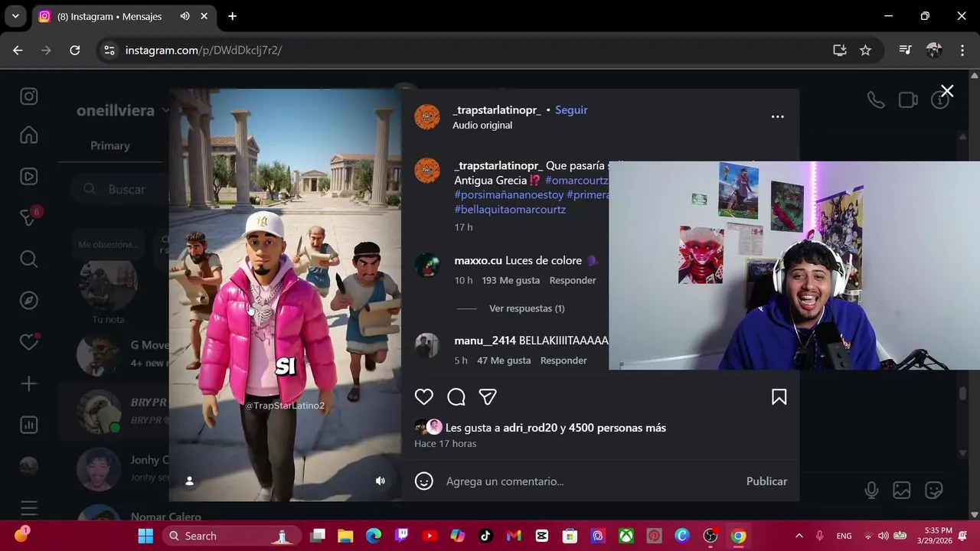Open #bellaquitaomarcourtz hashtag link

click(x=510, y=210)
